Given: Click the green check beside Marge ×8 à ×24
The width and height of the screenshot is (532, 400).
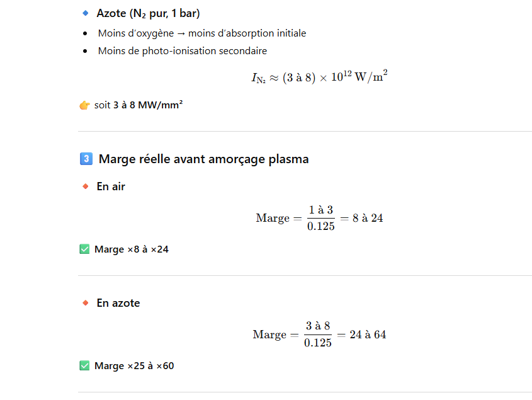Looking at the screenshot, I should pos(84,249).
